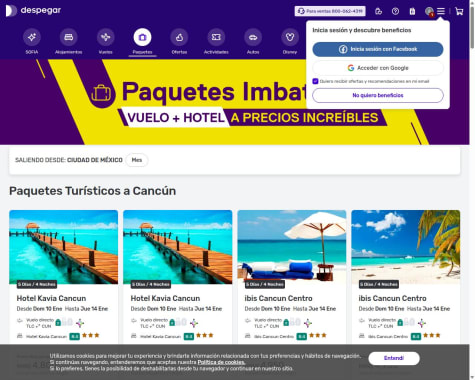Viewport: 475px width, 380px height.
Task: Open the second Hotel Kavia Cancun photo
Action: [178, 247]
